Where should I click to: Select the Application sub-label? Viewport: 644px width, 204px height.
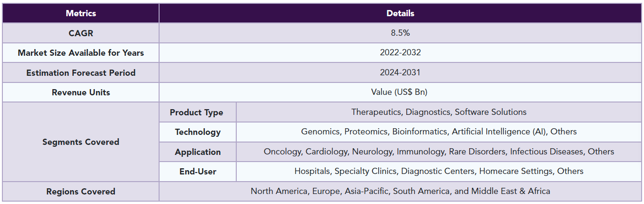click(198, 152)
